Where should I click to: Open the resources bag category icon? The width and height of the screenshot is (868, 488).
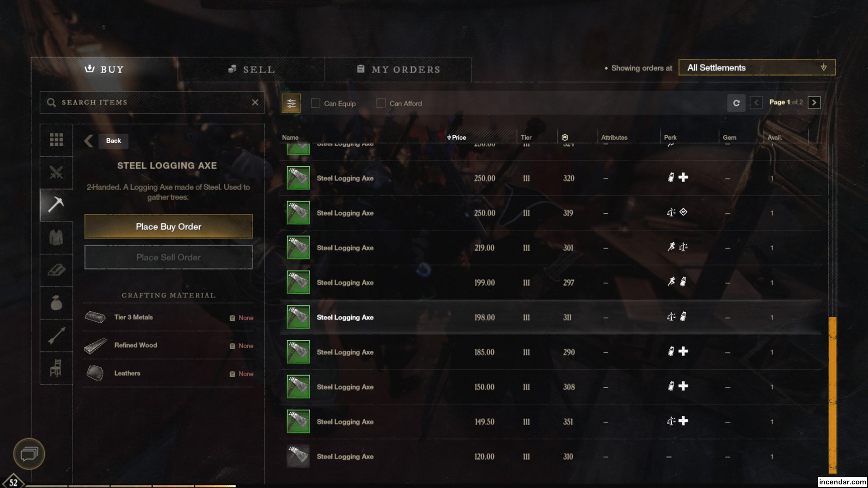pos(56,303)
